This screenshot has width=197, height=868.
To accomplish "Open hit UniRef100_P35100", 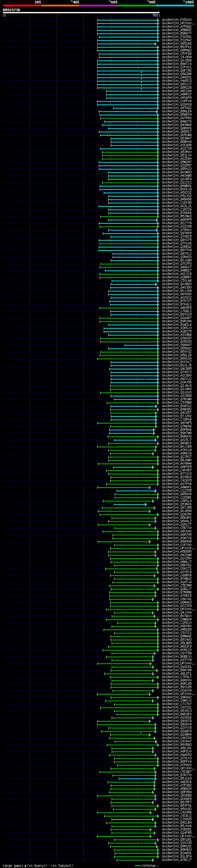I will 177,20.
